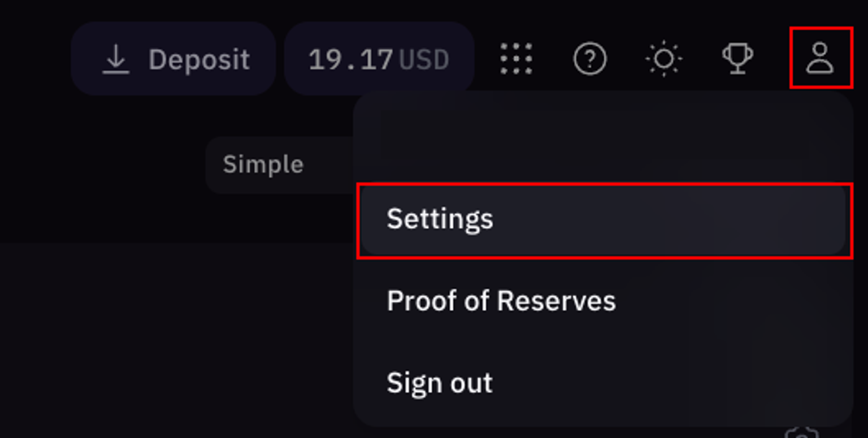Click the USD currency label
This screenshot has height=438, width=868.
click(424, 60)
